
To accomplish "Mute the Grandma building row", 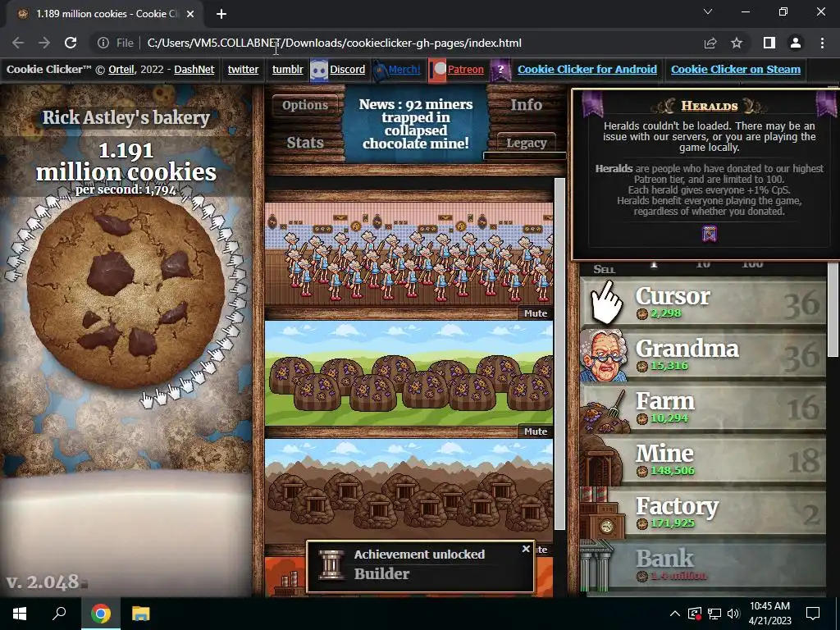I will pyautogui.click(x=536, y=313).
